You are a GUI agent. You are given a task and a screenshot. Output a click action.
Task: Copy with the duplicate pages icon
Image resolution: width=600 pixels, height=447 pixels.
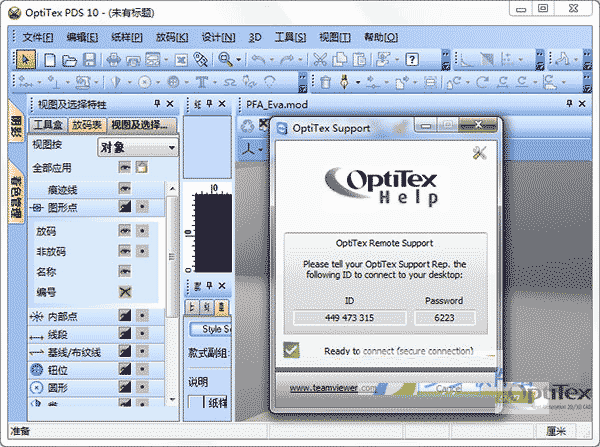point(340,60)
